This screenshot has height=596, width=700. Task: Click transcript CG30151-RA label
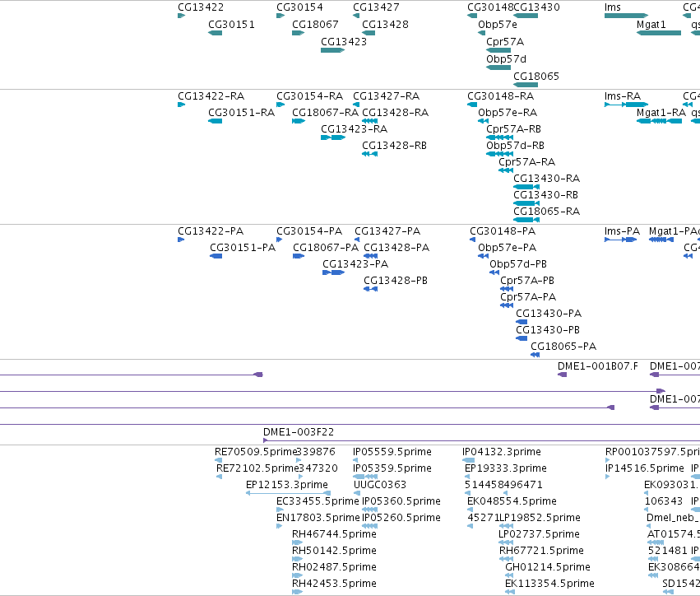pos(241,113)
